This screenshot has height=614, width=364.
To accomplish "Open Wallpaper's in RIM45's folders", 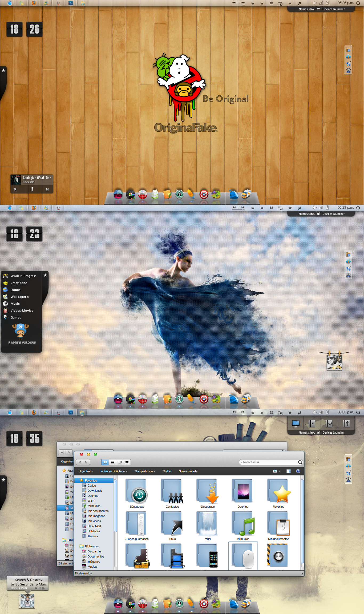I will (x=19, y=297).
